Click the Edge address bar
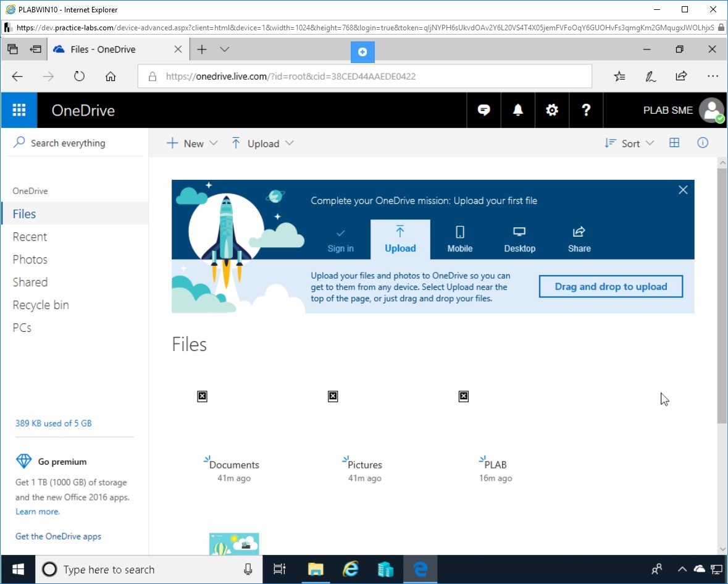Viewport: 728px width, 584px height. coord(365,76)
